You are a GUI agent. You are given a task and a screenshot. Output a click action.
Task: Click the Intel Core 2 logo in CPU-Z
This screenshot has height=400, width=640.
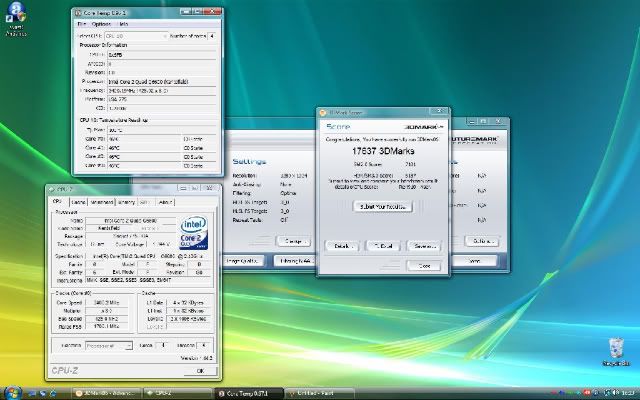tap(194, 233)
